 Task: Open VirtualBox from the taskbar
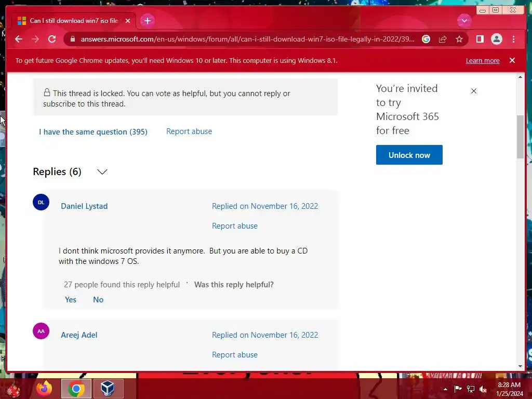coord(108,389)
